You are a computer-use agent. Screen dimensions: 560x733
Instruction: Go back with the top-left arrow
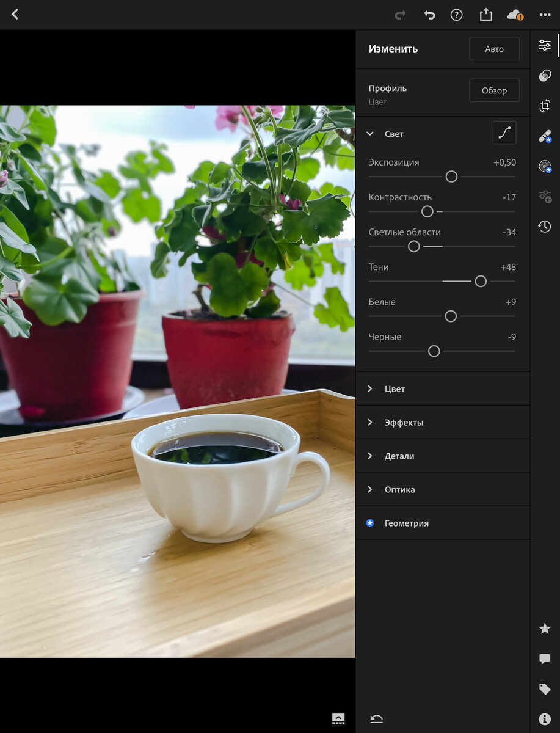coord(15,15)
